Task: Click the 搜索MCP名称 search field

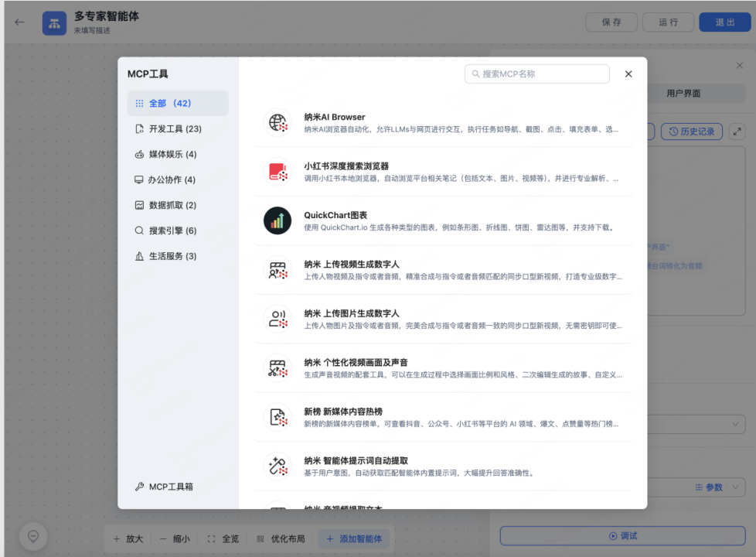Action: (536, 73)
